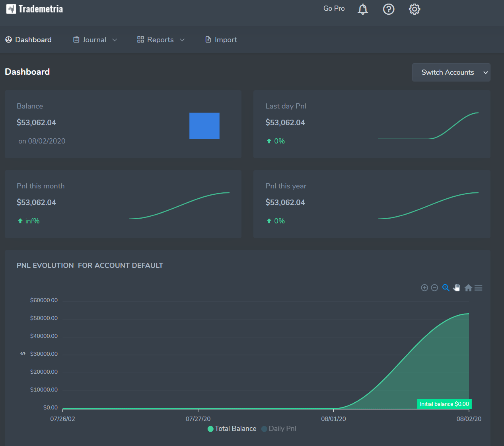Click the chart zoom in plus icon

[x=424, y=288]
